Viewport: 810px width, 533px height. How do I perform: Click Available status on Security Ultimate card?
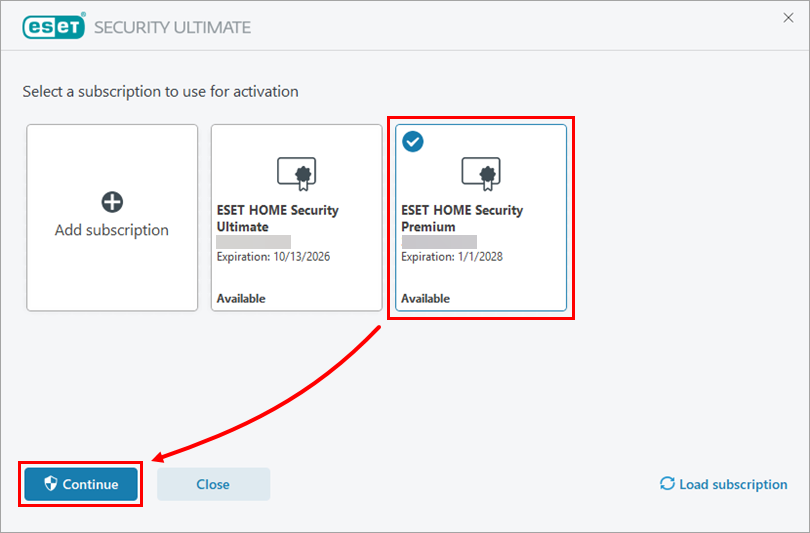[x=241, y=298]
